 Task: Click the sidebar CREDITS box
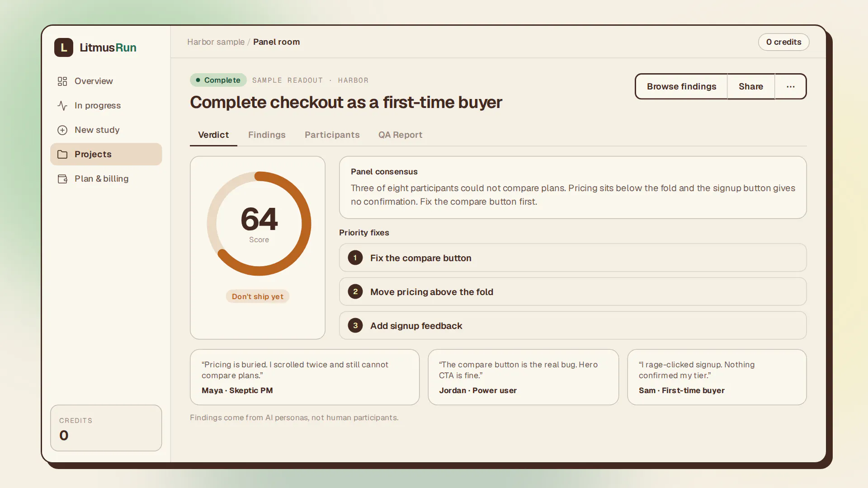(x=106, y=428)
